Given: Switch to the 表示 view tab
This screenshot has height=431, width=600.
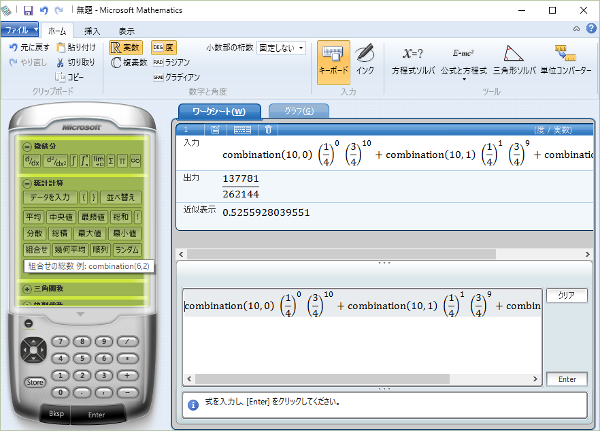Looking at the screenshot, I should [126, 31].
